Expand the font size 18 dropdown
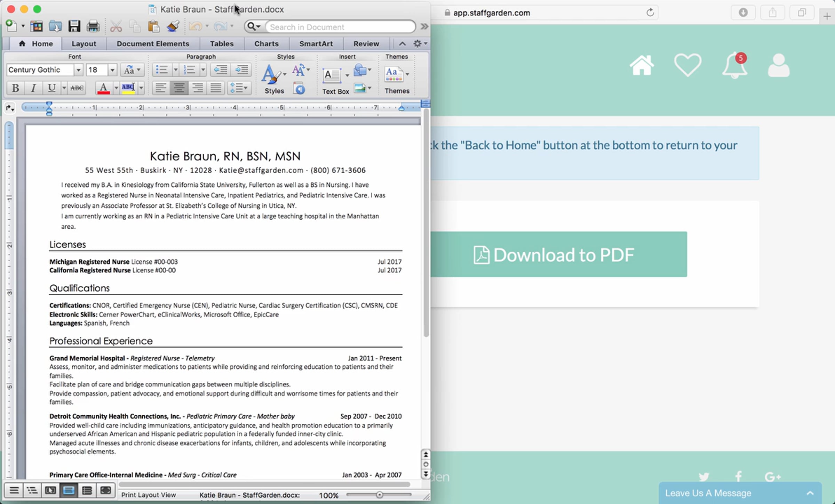Viewport: 835px width, 504px height. click(112, 70)
